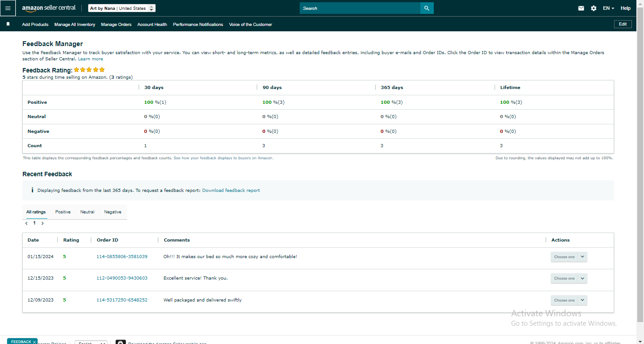Click the Negative row label
Viewport: 644px width, 344px height.
(x=38, y=132)
